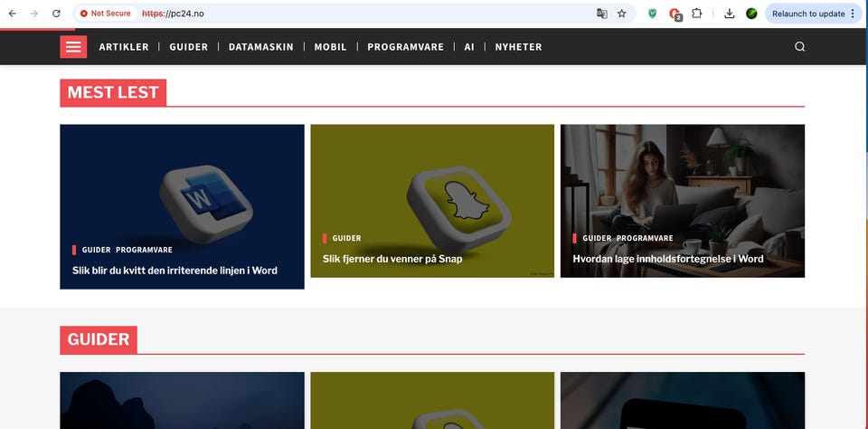The height and width of the screenshot is (429, 868).
Task: Open the olive Snapchat card under GUIDER
Action: [432, 400]
